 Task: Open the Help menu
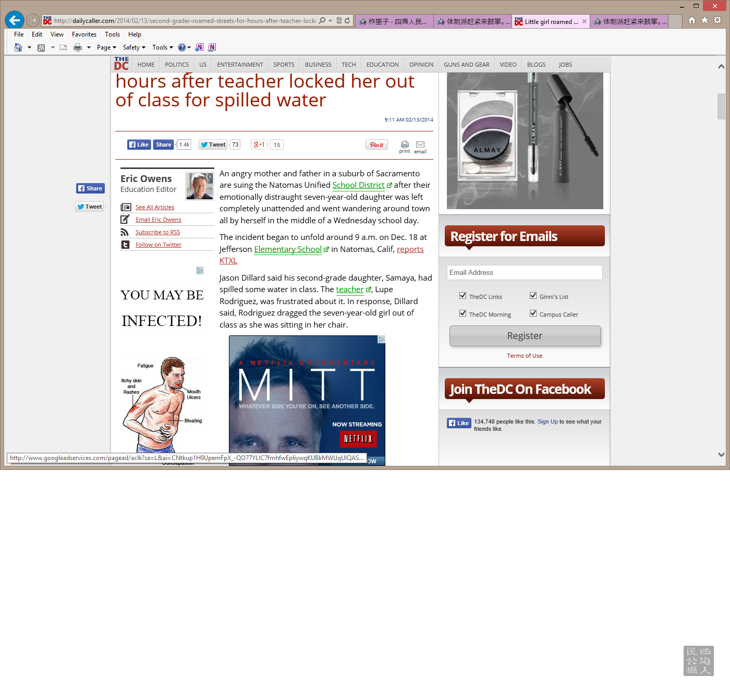click(135, 34)
